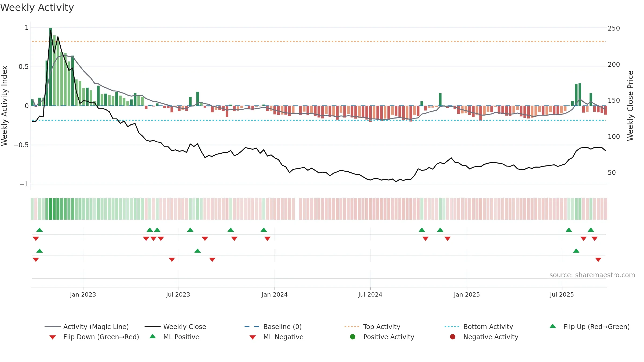Toggle the Baseline (0) legend entry

coord(273,327)
